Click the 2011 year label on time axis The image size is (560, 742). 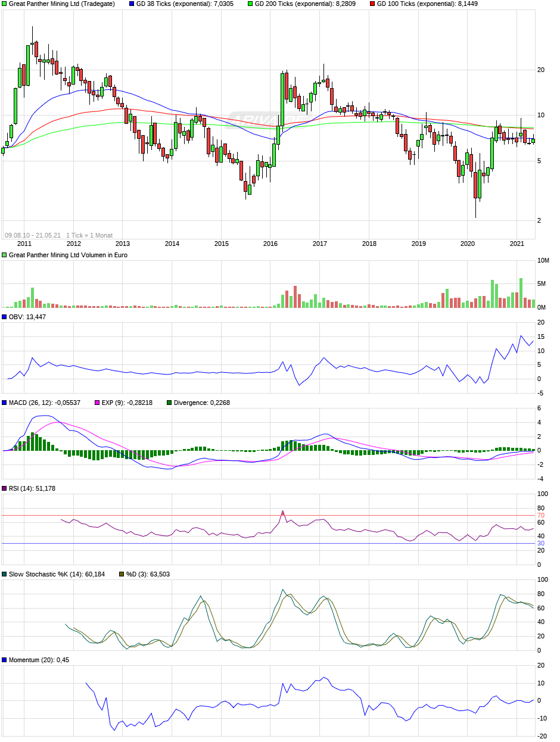tap(24, 244)
